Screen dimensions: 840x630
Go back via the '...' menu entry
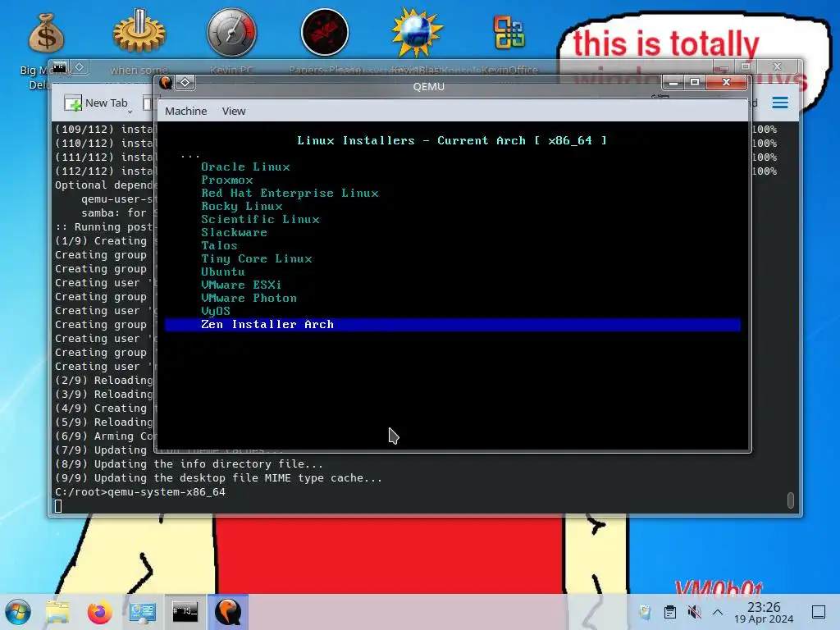coord(189,155)
